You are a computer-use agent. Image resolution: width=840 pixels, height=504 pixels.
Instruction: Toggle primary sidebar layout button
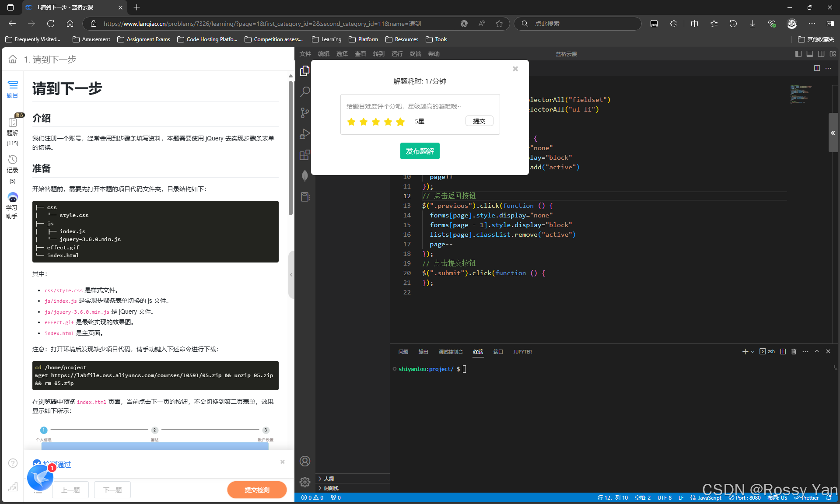(x=798, y=54)
